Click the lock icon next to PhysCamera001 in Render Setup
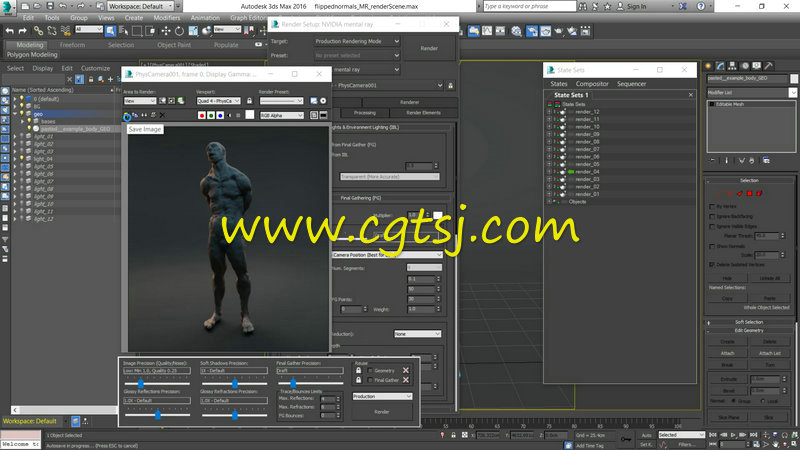 [x=451, y=85]
